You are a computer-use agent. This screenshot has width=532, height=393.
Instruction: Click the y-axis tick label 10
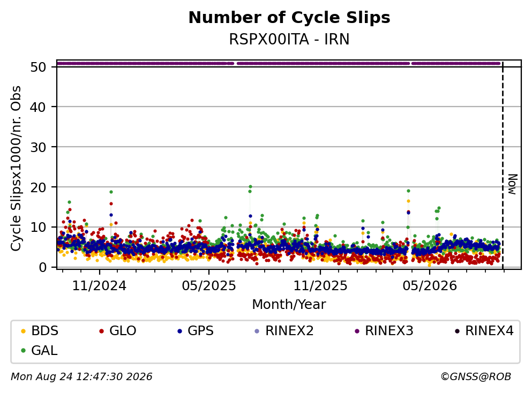39,227
